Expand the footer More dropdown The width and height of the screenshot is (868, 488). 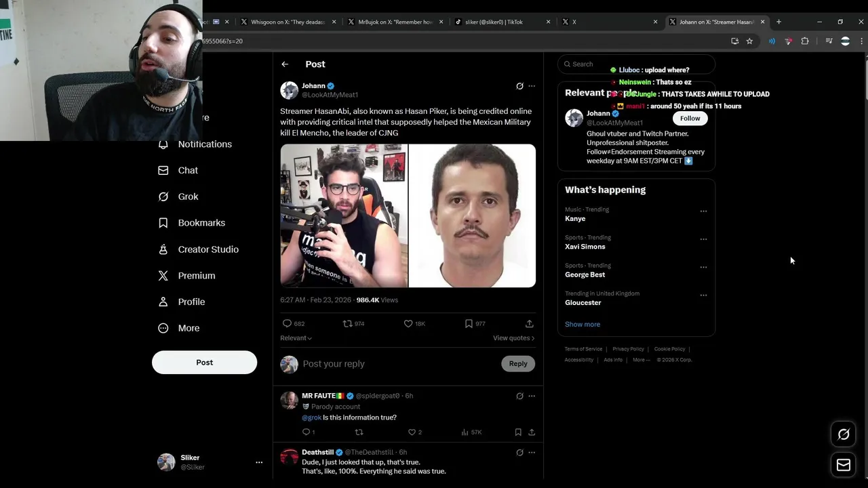click(x=640, y=360)
